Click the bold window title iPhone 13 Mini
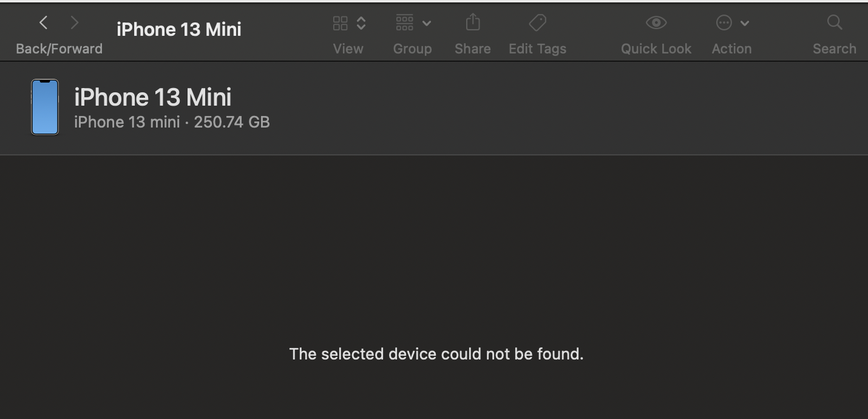The image size is (868, 419). click(x=179, y=29)
